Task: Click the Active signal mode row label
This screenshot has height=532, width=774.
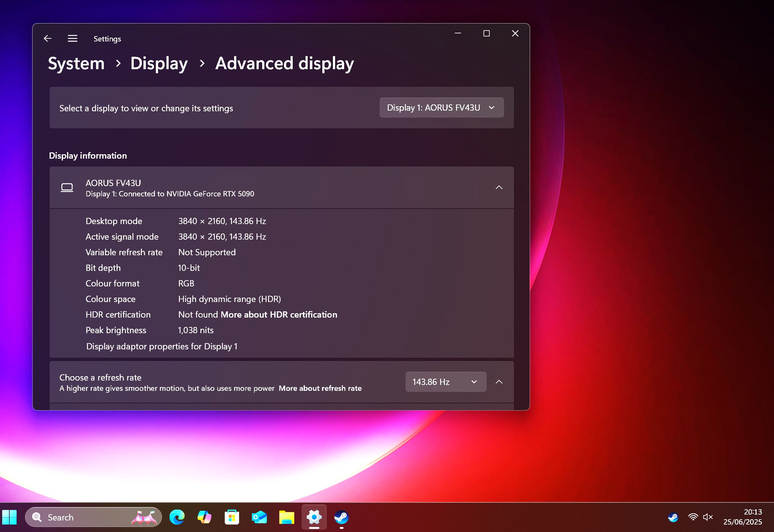Action: point(122,237)
